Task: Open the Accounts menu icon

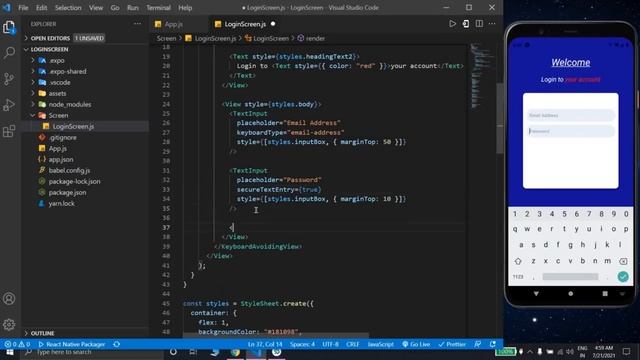Action: (9, 299)
